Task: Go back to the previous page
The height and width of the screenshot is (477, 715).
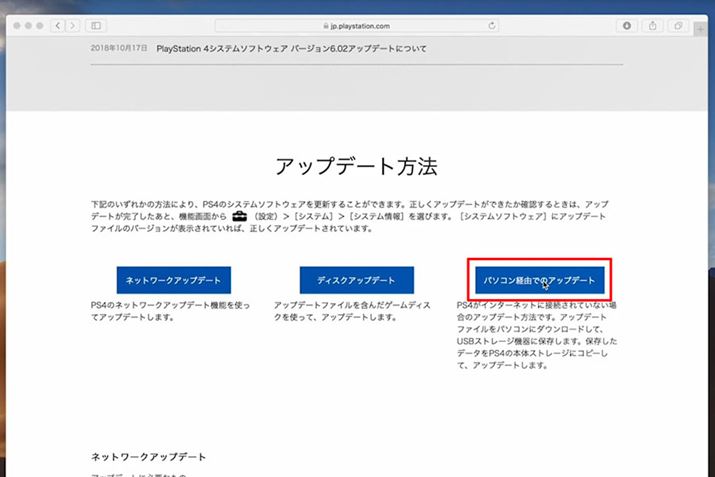Action: point(57,24)
